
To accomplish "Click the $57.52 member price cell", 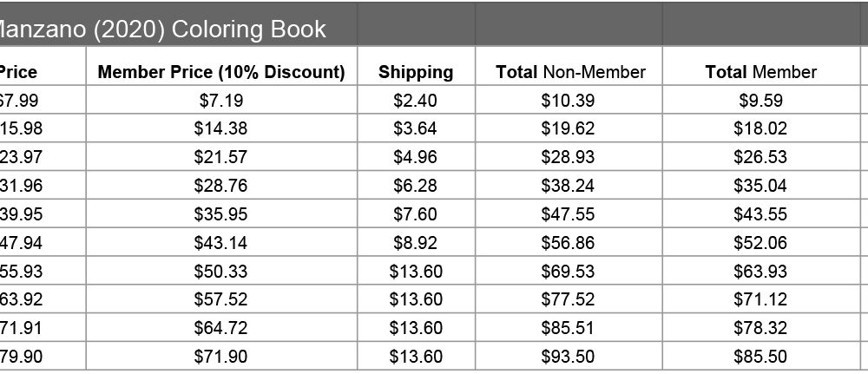I will [221, 300].
